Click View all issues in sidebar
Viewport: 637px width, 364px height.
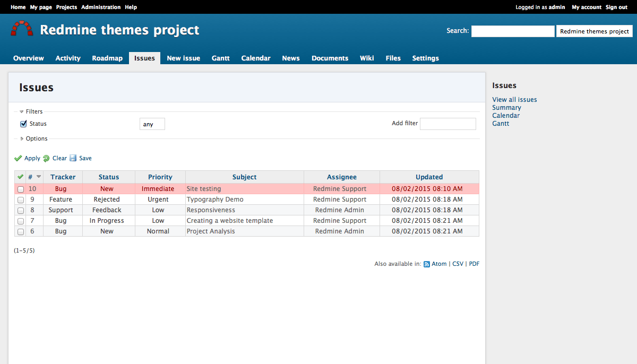(x=514, y=99)
